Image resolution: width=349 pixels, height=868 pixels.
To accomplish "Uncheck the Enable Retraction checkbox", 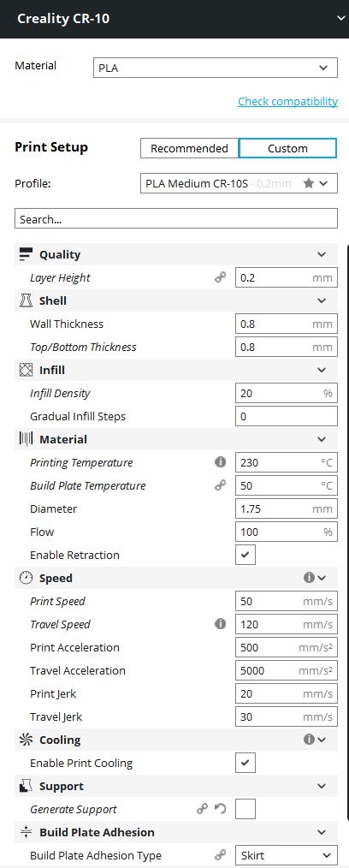I will click(x=245, y=555).
